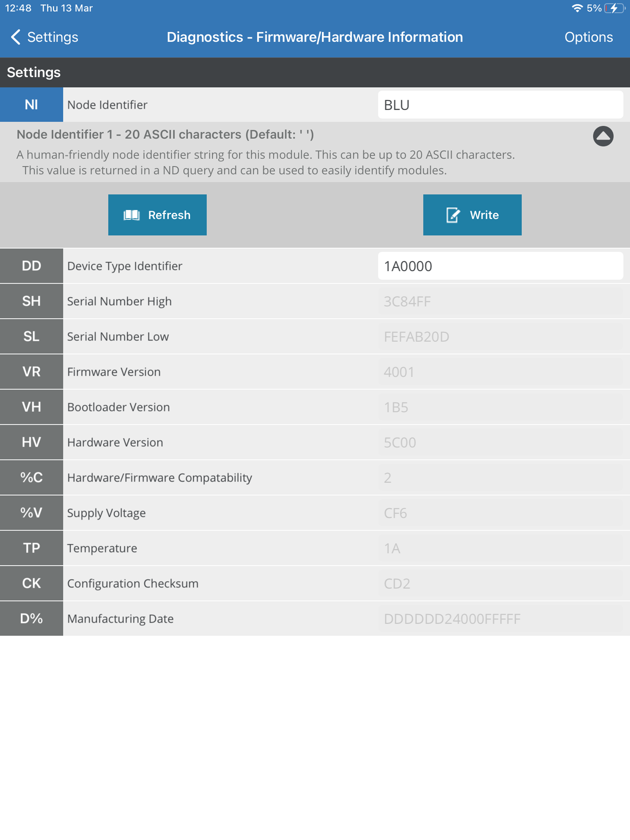Viewport: 630px width, 840px height.
Task: Tap the SL Serial Number Low badge
Action: 31,336
